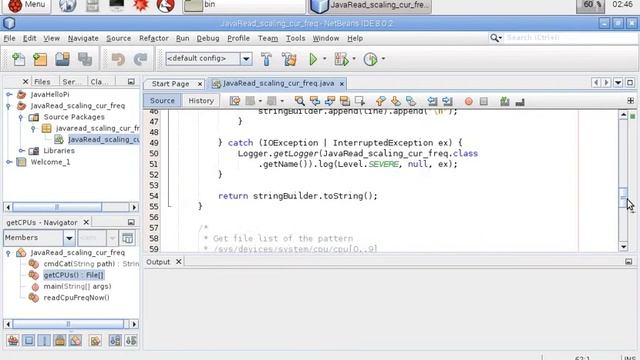This screenshot has width=640, height=360.
Task: Open the default config dropdown
Action: (246, 59)
